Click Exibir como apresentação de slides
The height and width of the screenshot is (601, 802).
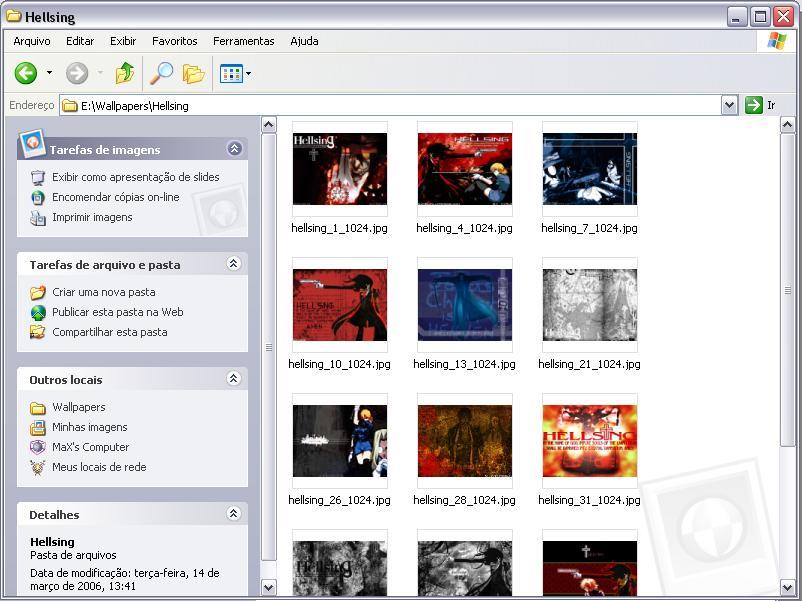136,177
